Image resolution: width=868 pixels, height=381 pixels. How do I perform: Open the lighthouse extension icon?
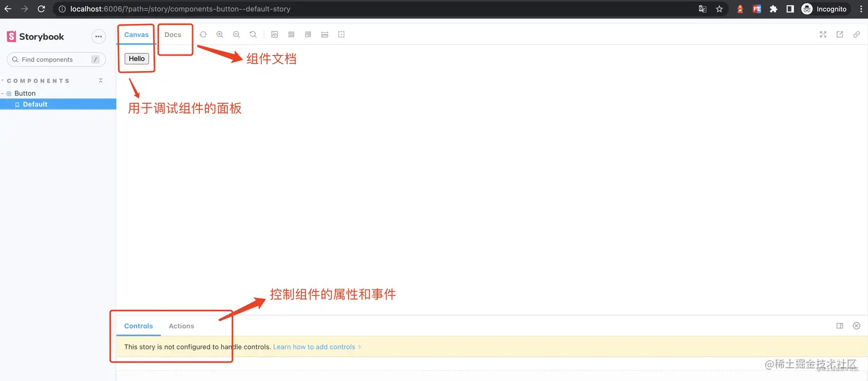[741, 9]
